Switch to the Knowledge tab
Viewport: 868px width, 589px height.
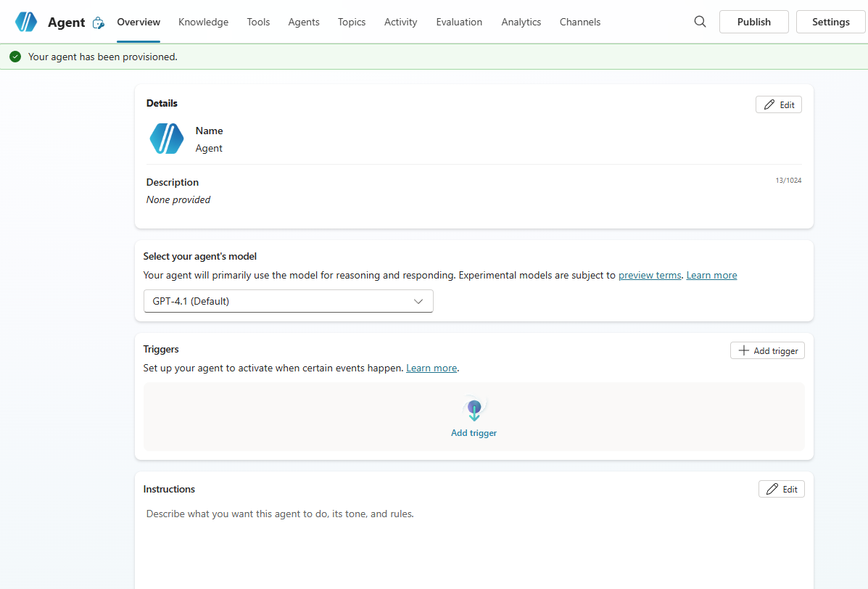tap(203, 22)
